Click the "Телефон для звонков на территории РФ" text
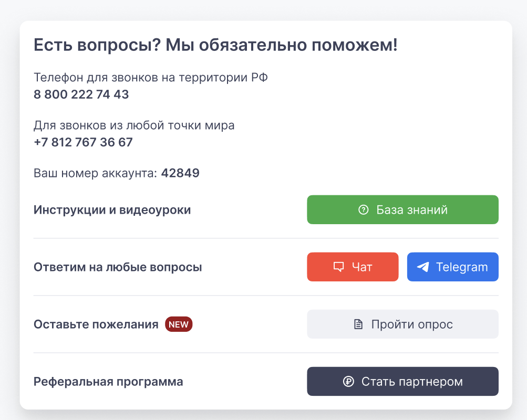This screenshot has height=420, width=527. pos(151,78)
